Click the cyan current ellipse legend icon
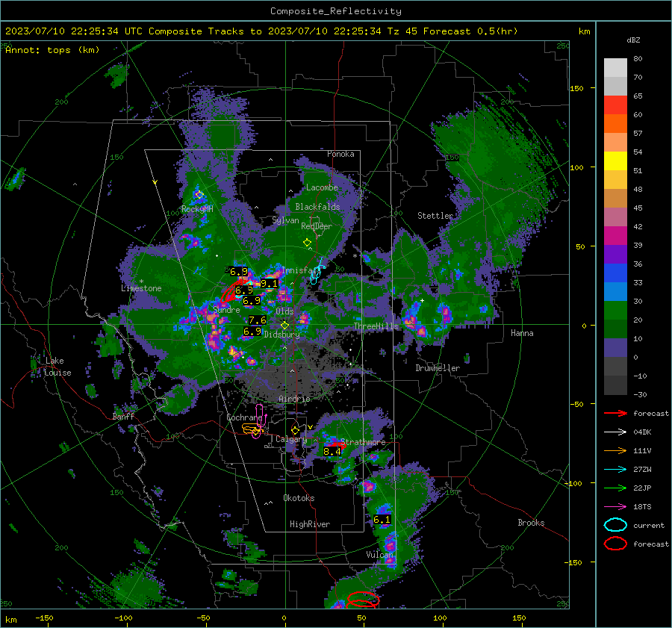 click(615, 525)
